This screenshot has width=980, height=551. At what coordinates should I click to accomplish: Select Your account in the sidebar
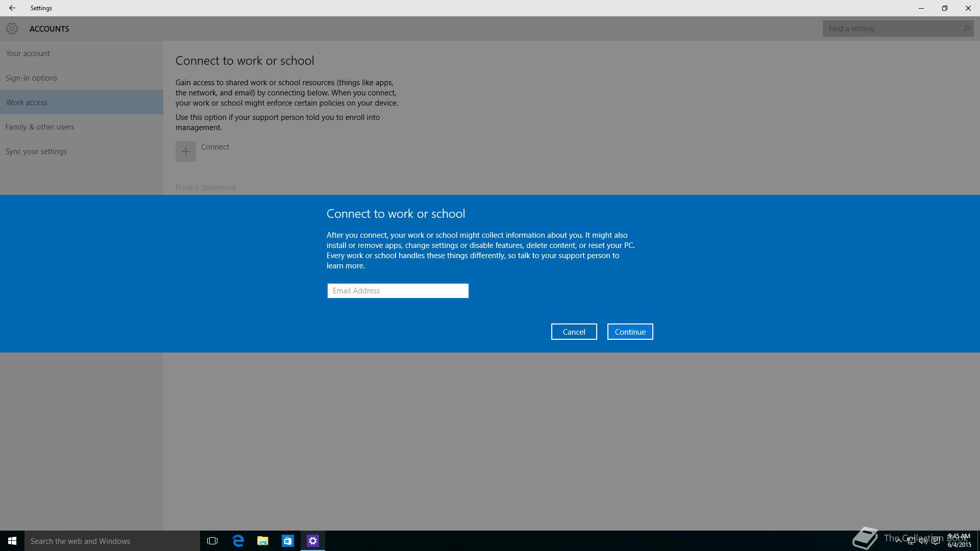tap(28, 54)
